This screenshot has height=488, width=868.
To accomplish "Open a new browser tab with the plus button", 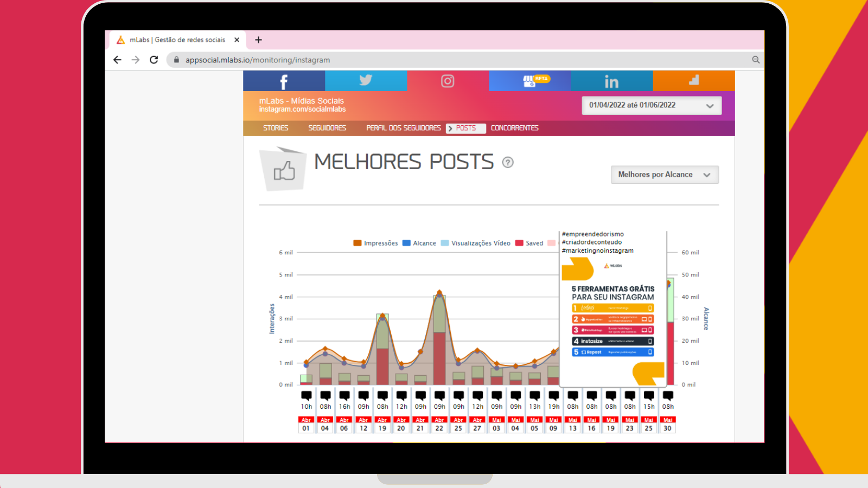I will (x=258, y=40).
